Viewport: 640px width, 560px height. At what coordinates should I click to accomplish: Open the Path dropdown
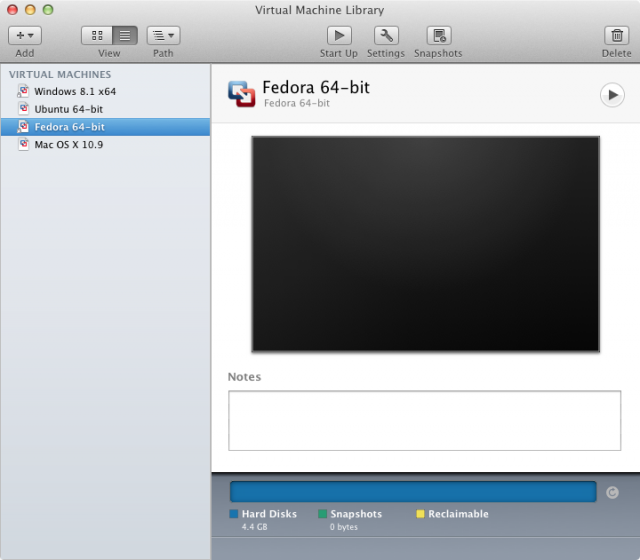(x=163, y=36)
